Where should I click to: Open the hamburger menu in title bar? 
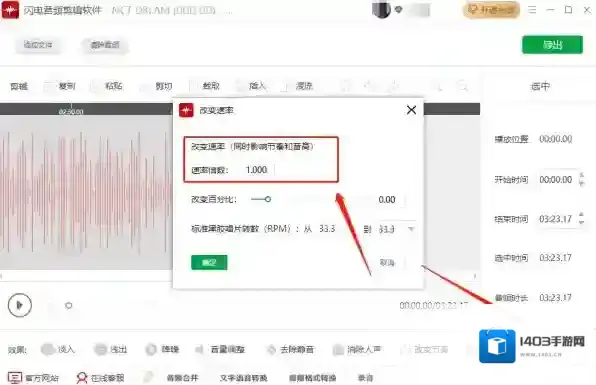[532, 10]
